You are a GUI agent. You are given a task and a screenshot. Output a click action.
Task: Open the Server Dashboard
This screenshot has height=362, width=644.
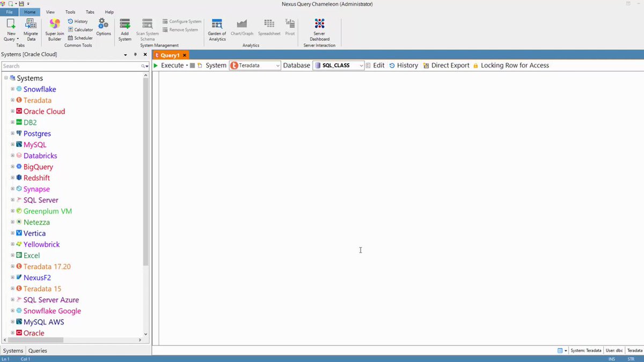point(319,29)
